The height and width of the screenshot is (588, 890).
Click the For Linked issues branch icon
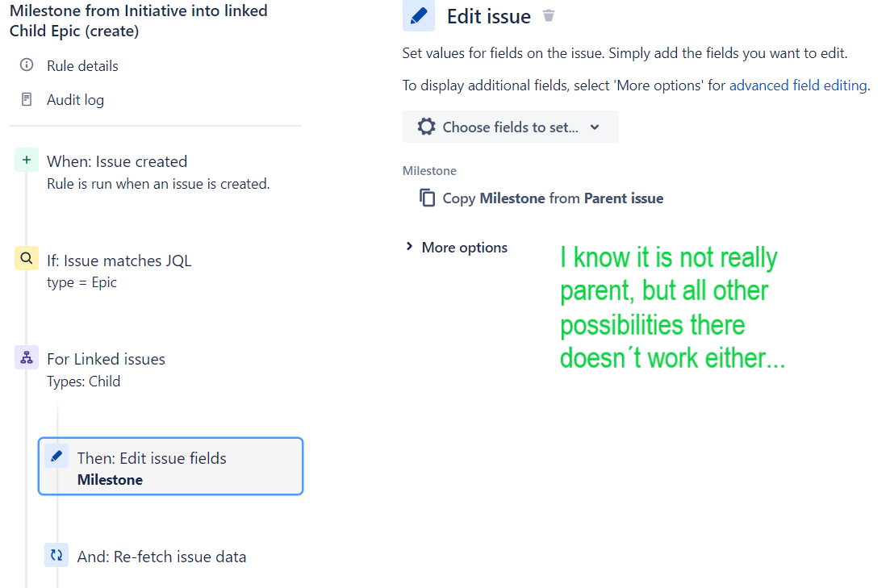click(27, 357)
